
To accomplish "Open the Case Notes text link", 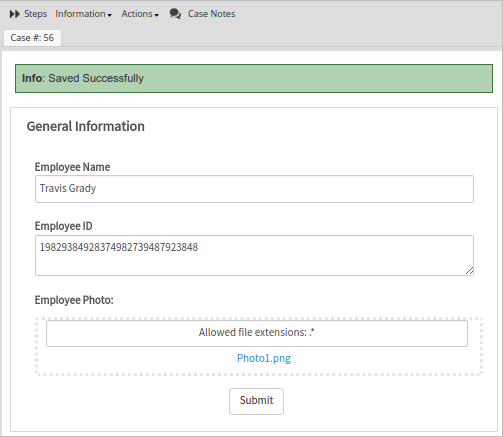I will click(211, 14).
